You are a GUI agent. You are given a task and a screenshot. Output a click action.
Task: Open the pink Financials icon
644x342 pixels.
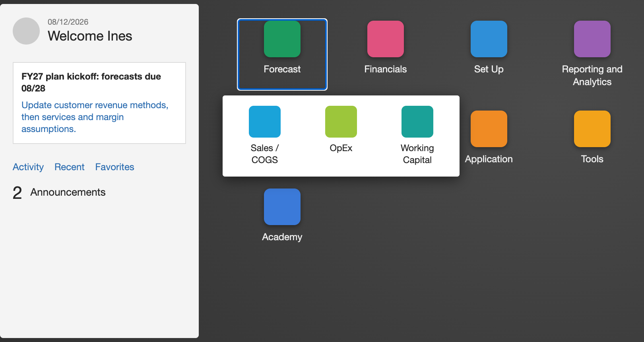[x=386, y=39]
